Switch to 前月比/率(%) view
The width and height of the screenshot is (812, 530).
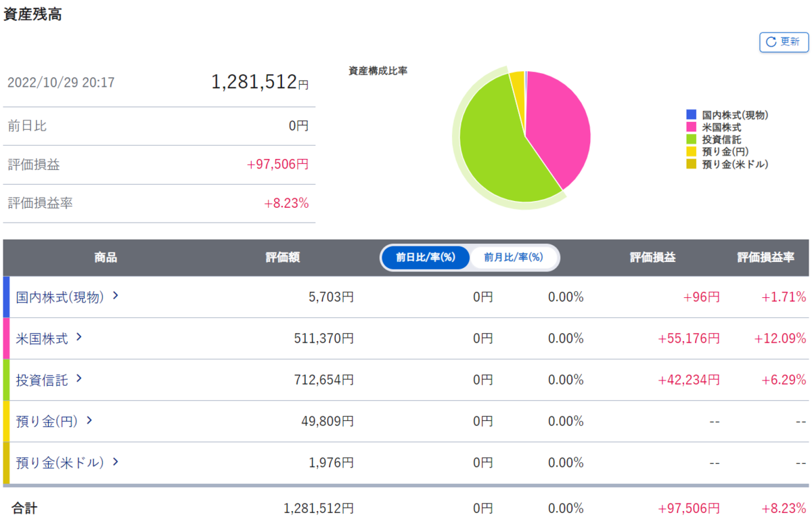[x=514, y=257]
